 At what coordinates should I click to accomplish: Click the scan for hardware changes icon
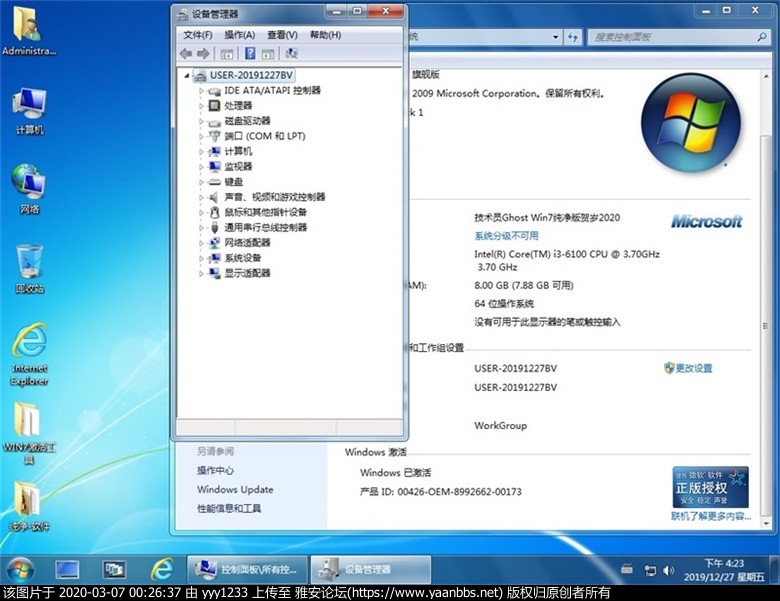point(292,54)
